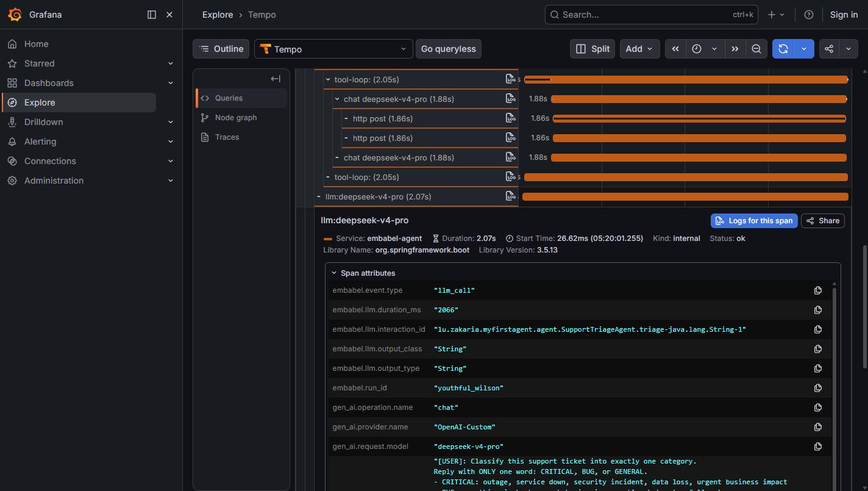Viewport: 868px width, 491px height.
Task: Click the refresh query icon button
Action: coord(783,49)
